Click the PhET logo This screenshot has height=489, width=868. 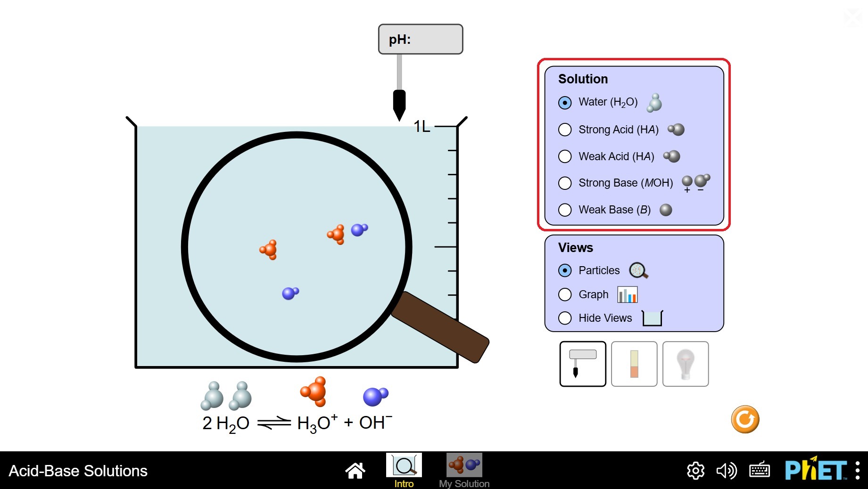coord(816,469)
